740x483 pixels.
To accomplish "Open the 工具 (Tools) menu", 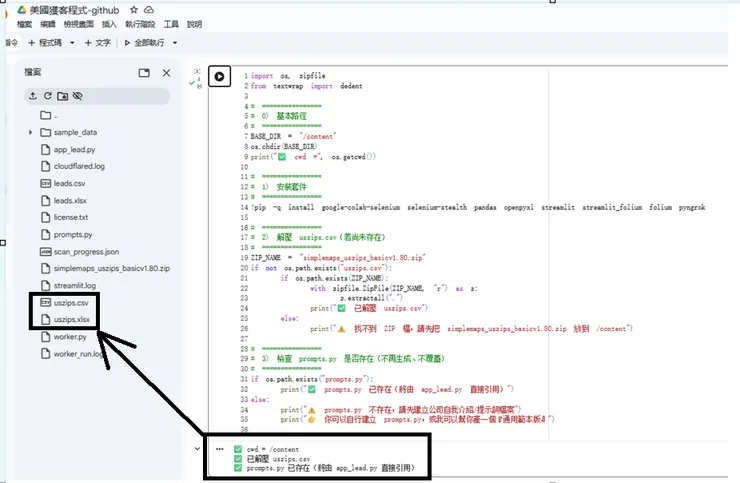I will 171,23.
